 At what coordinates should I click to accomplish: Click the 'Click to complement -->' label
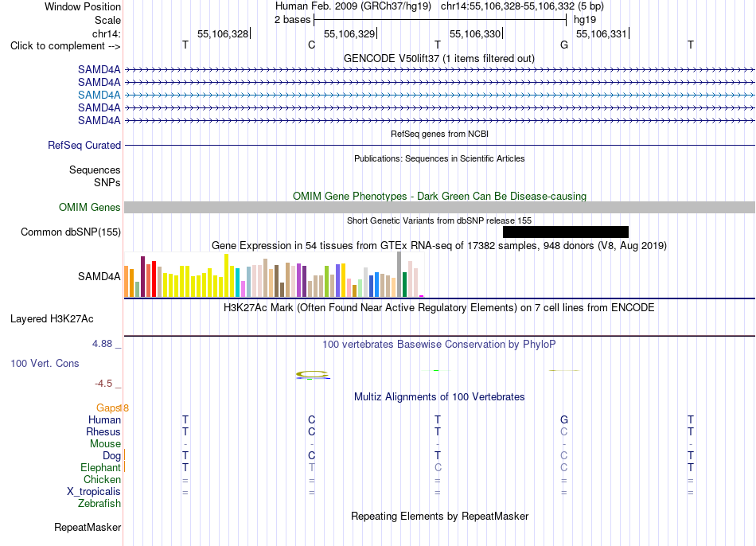(65, 46)
